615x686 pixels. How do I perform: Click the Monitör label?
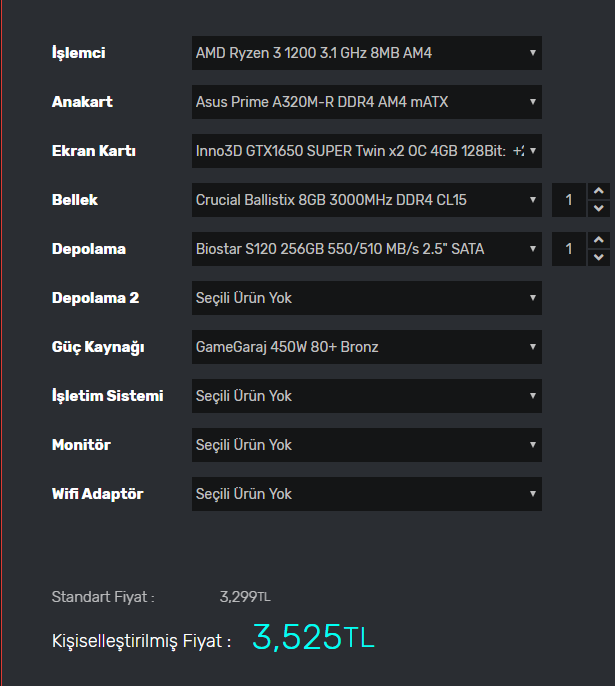(81, 445)
